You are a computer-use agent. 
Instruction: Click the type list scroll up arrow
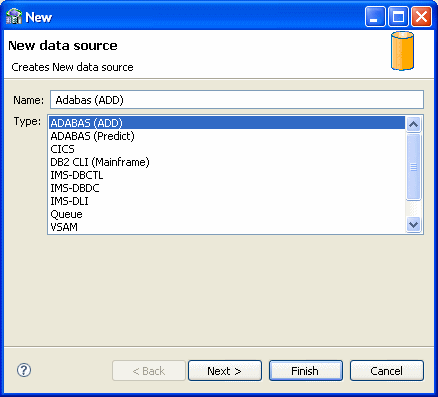(x=413, y=124)
